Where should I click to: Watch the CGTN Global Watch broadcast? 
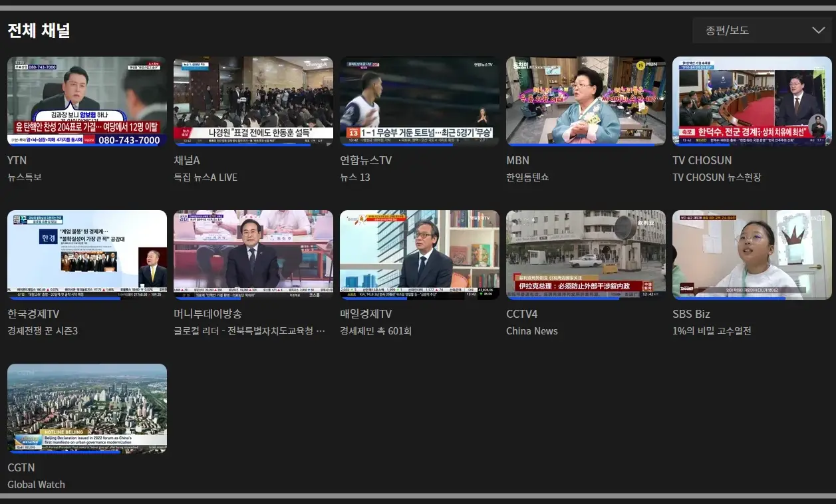[86, 408]
